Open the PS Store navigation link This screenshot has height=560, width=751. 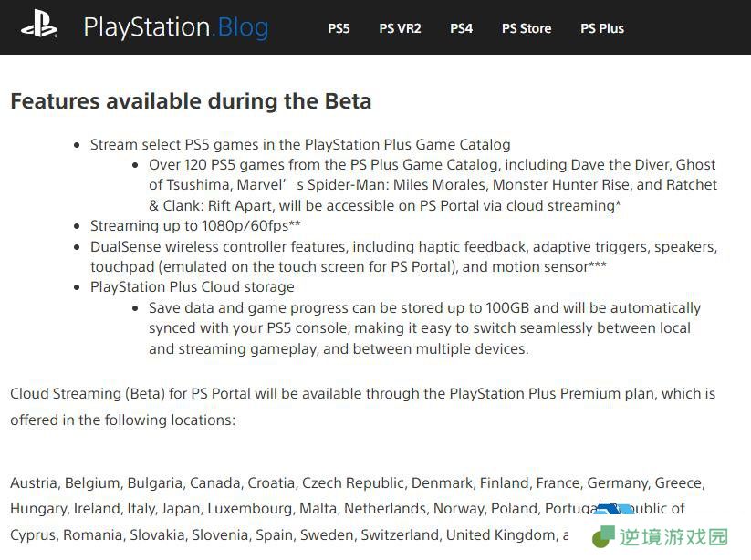point(527,28)
